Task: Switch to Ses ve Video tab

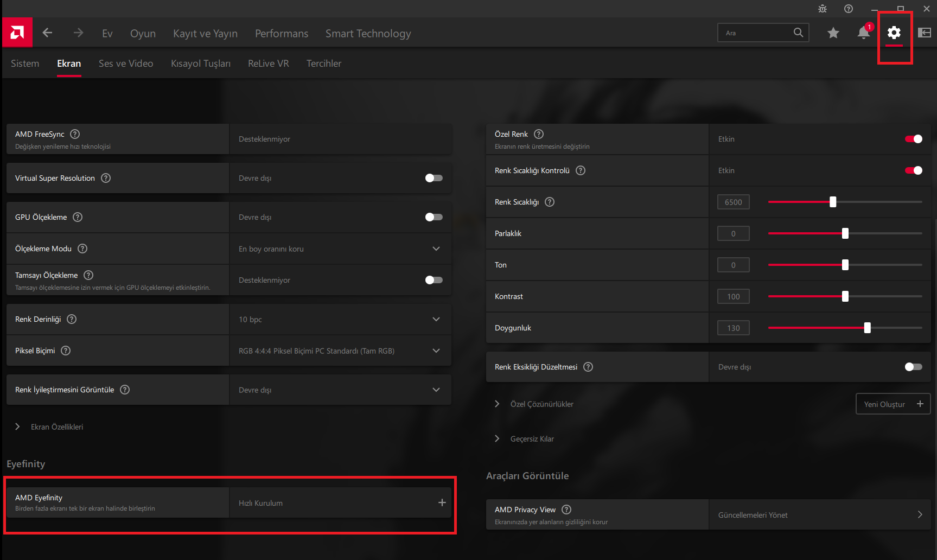Action: pyautogui.click(x=126, y=63)
